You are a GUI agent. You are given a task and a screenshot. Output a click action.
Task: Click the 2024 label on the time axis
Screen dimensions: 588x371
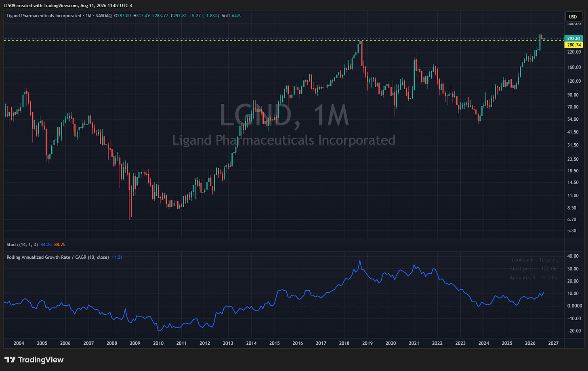coord(484,344)
